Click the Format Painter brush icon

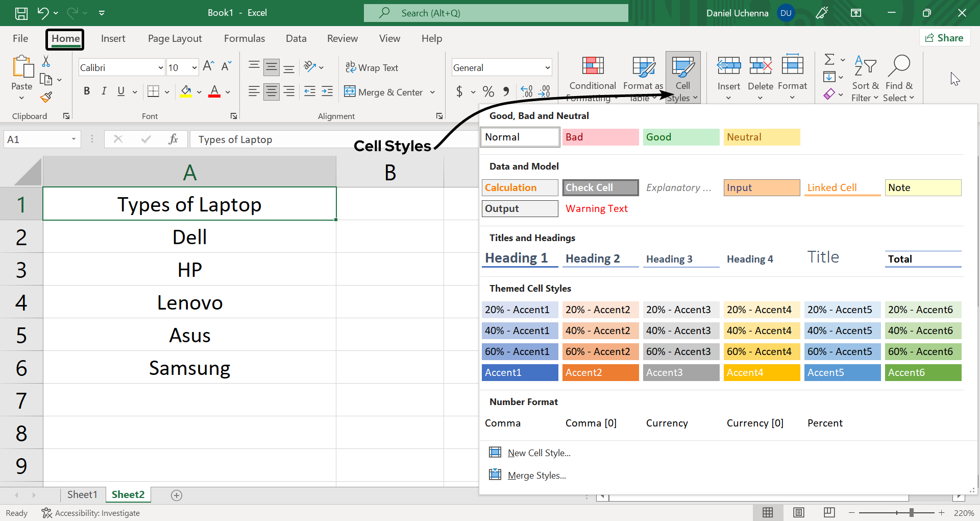tap(46, 97)
